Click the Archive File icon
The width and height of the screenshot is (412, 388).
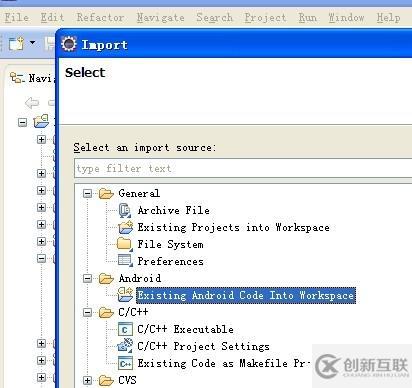point(125,210)
